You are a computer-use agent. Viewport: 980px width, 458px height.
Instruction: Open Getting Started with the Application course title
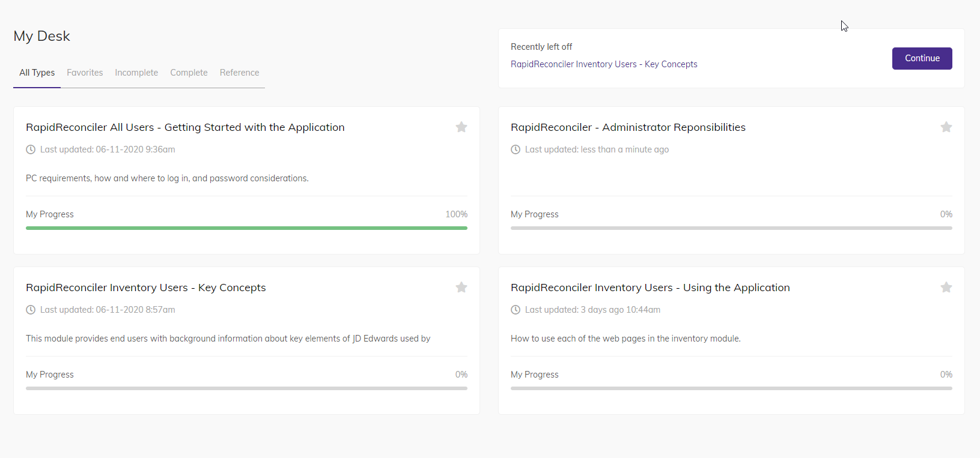pos(185,127)
